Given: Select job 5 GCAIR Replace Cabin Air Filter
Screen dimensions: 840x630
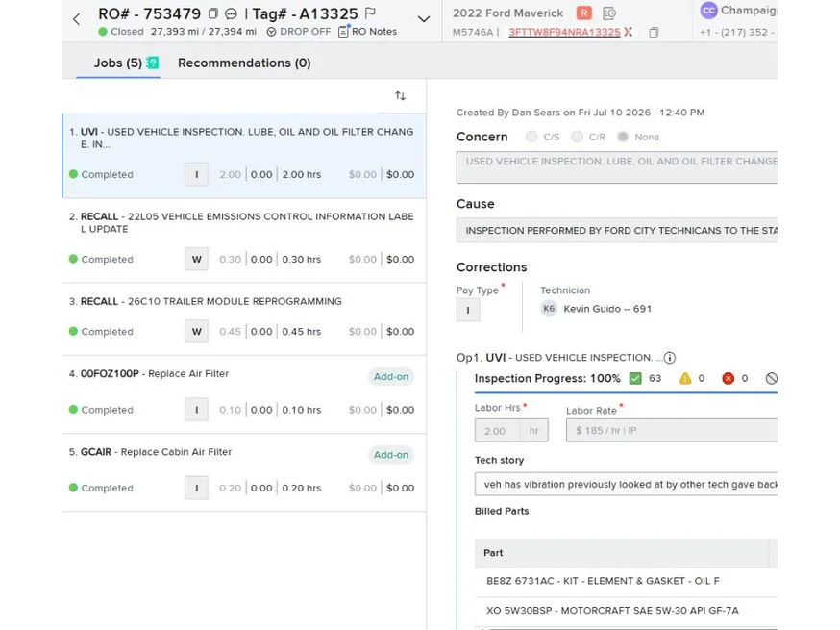Looking at the screenshot, I should tap(244, 473).
